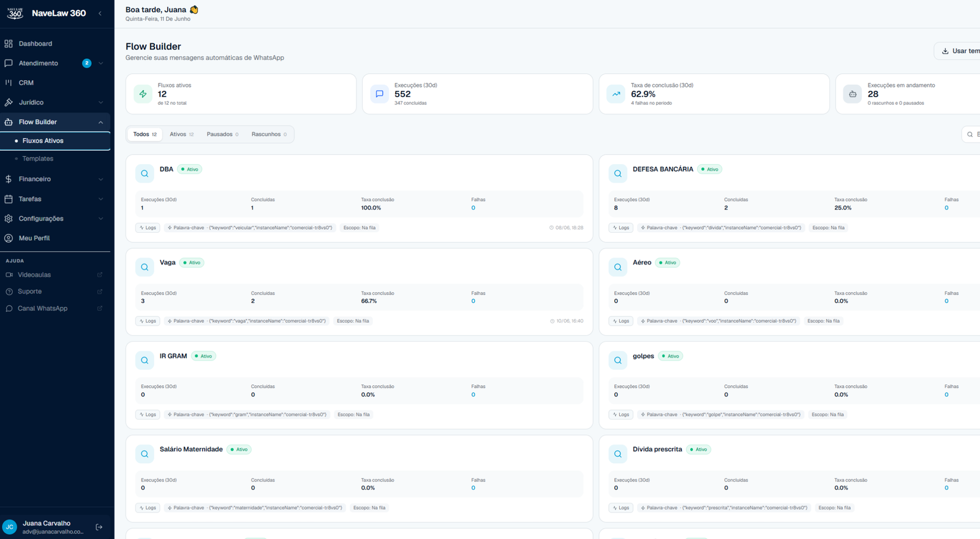Click the Fluxos ativos lightning icon

[x=143, y=94]
